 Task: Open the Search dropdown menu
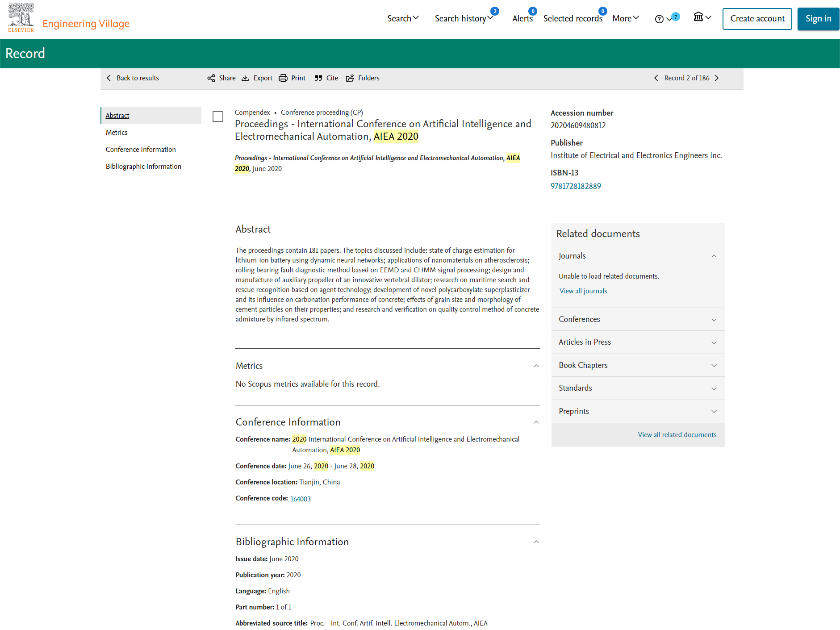click(403, 18)
